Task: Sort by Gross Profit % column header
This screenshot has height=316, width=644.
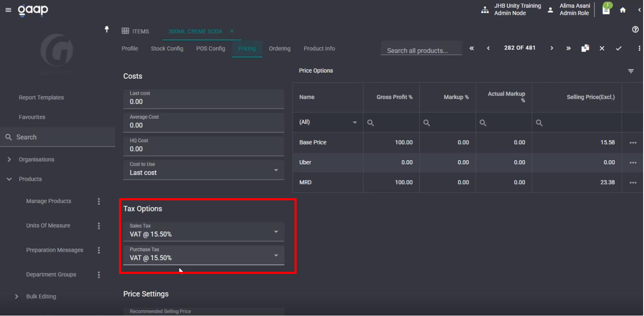Action: pos(394,97)
